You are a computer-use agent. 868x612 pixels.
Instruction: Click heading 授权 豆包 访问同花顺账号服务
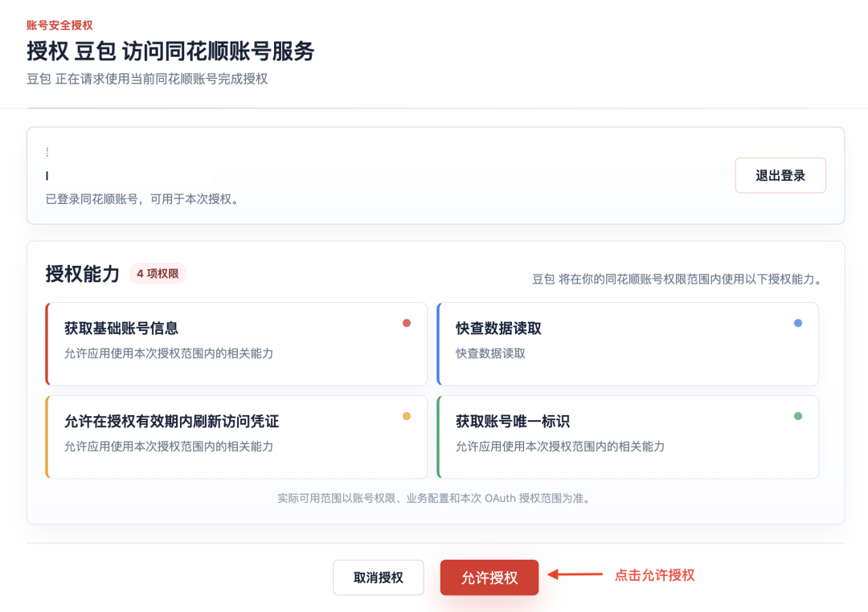tap(170, 51)
